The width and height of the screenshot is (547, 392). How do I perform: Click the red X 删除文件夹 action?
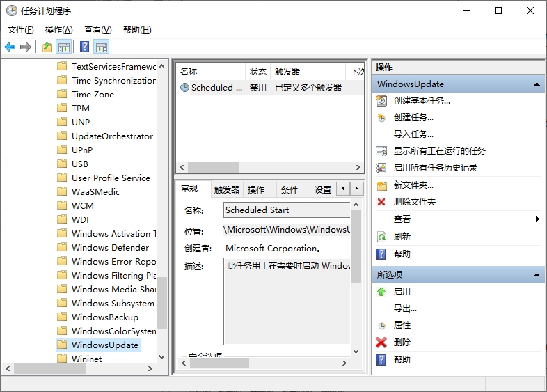coord(381,202)
